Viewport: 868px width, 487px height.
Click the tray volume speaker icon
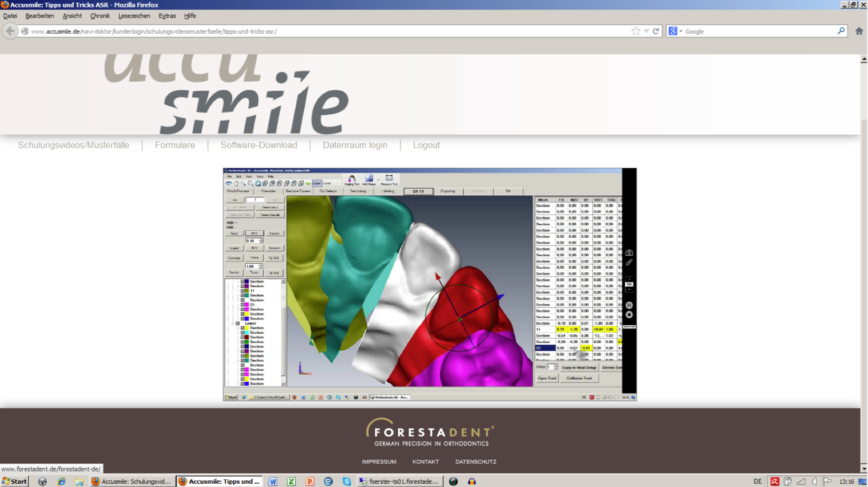814,482
